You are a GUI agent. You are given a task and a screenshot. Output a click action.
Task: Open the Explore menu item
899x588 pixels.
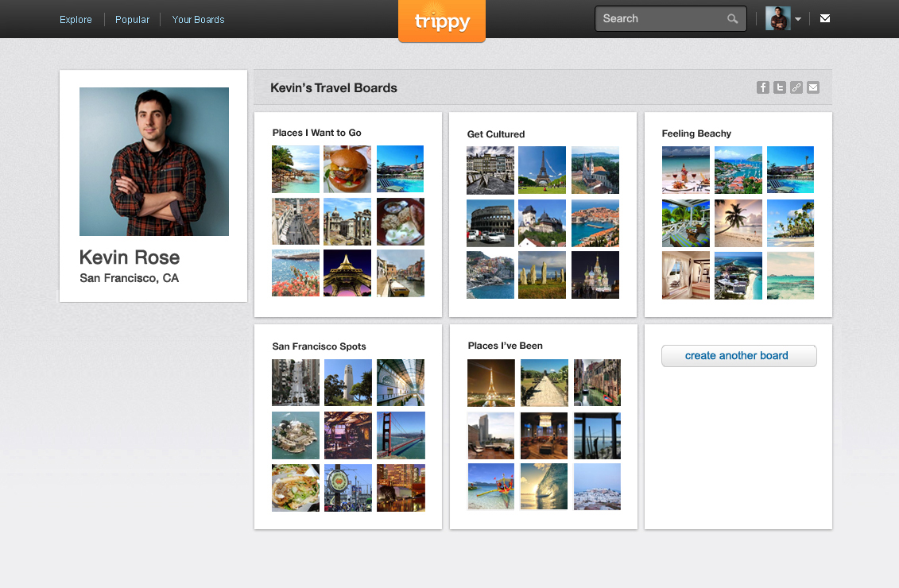click(x=76, y=20)
